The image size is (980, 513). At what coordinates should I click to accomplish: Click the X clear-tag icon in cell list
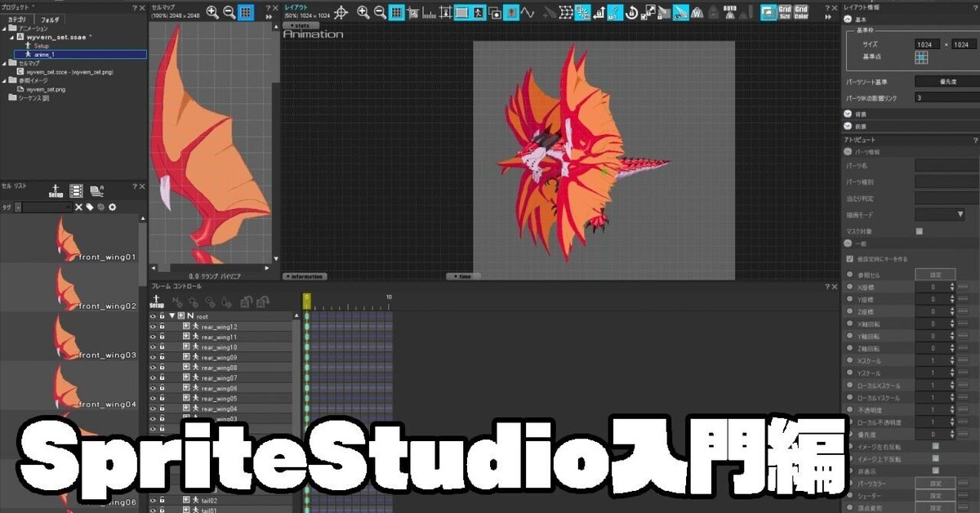79,207
